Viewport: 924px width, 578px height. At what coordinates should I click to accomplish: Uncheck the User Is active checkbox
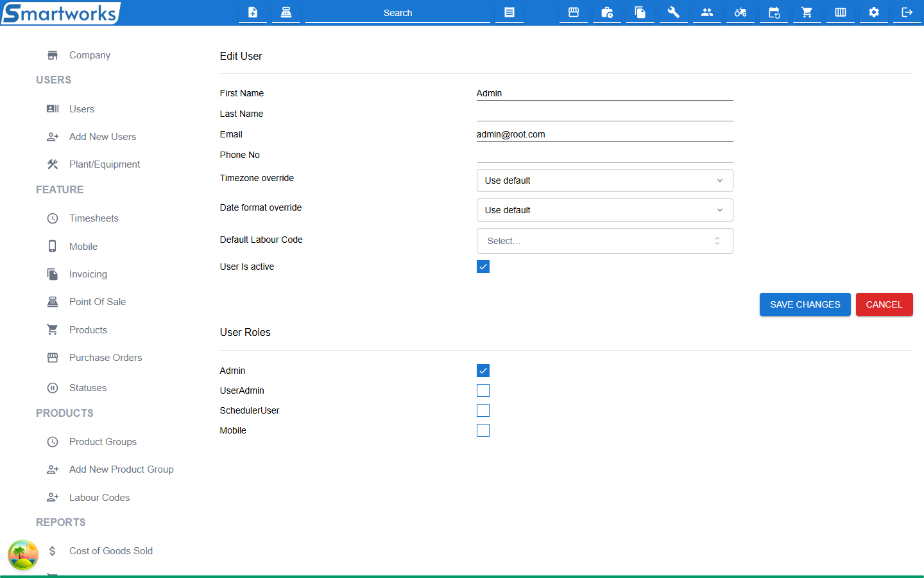[x=483, y=267]
